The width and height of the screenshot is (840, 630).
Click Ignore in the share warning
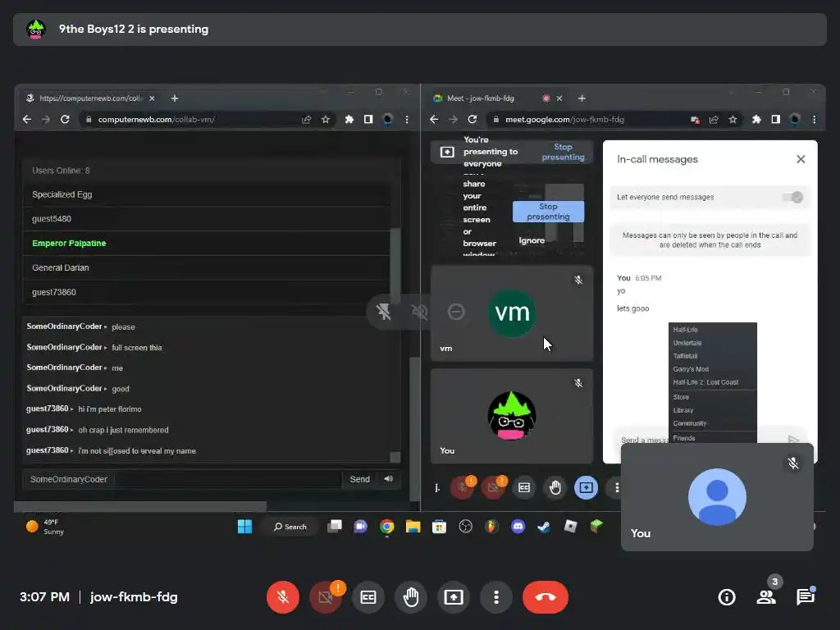coord(532,240)
